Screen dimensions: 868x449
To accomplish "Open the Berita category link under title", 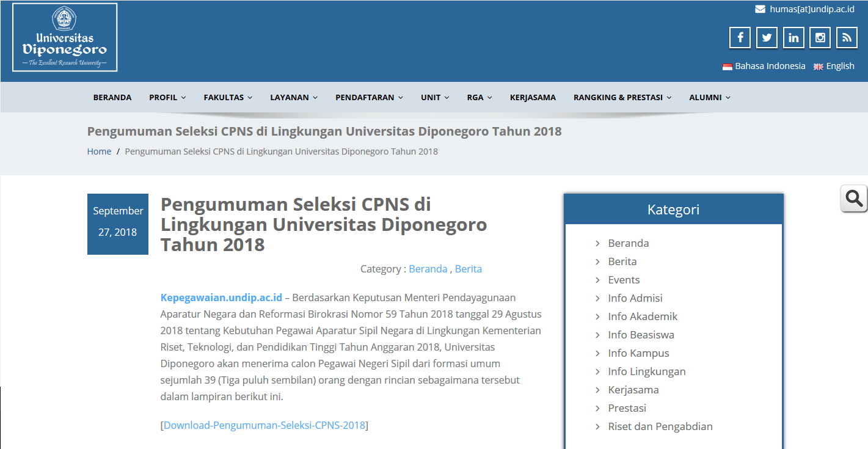I will click(468, 269).
